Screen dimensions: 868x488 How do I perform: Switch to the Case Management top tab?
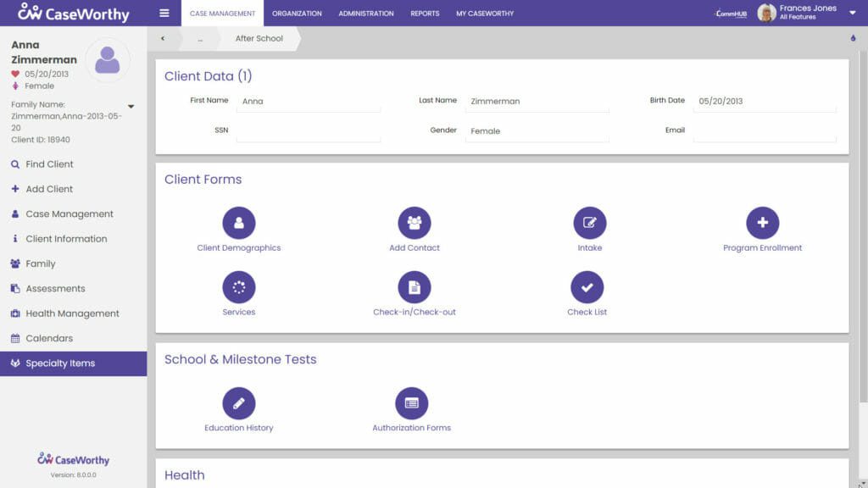(x=223, y=14)
